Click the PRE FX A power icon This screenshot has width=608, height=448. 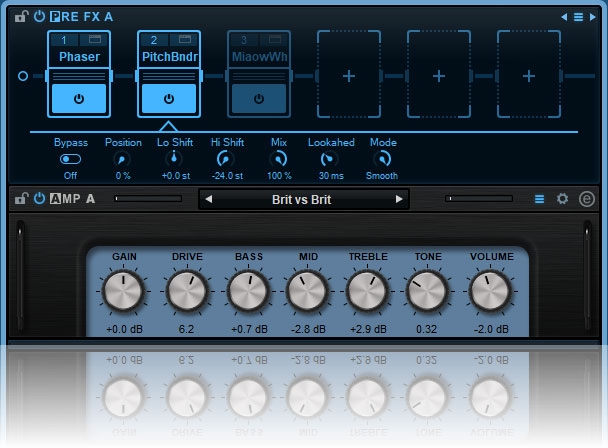pyautogui.click(x=39, y=16)
